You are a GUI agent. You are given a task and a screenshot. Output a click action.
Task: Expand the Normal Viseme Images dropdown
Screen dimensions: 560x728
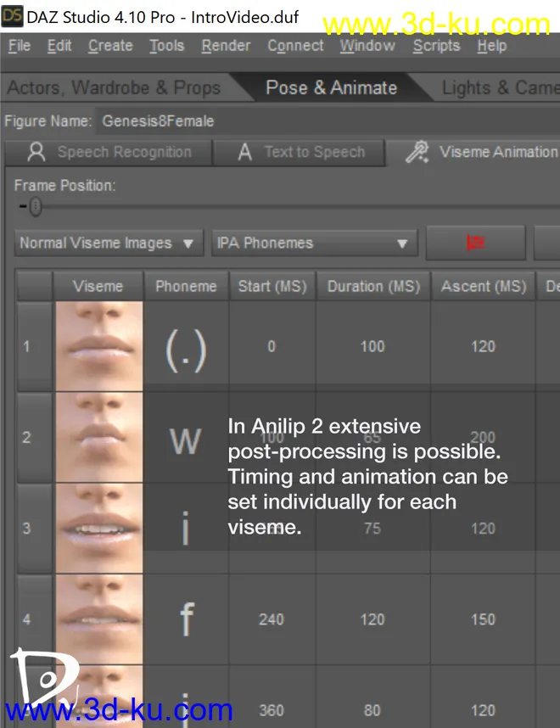(109, 243)
